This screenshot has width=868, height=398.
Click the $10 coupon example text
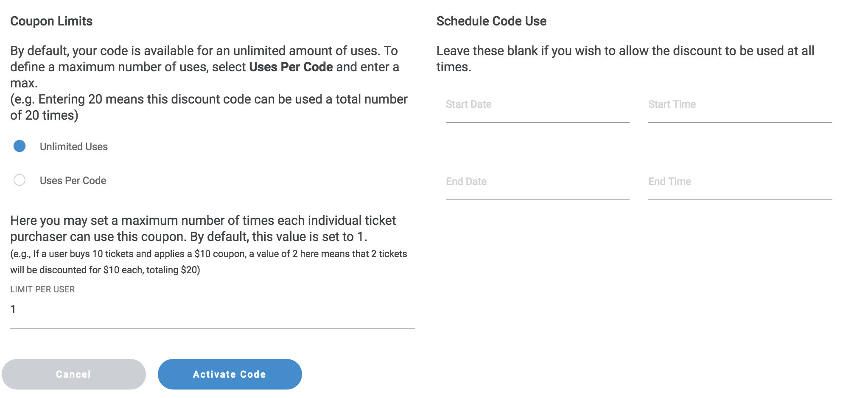pos(208,262)
